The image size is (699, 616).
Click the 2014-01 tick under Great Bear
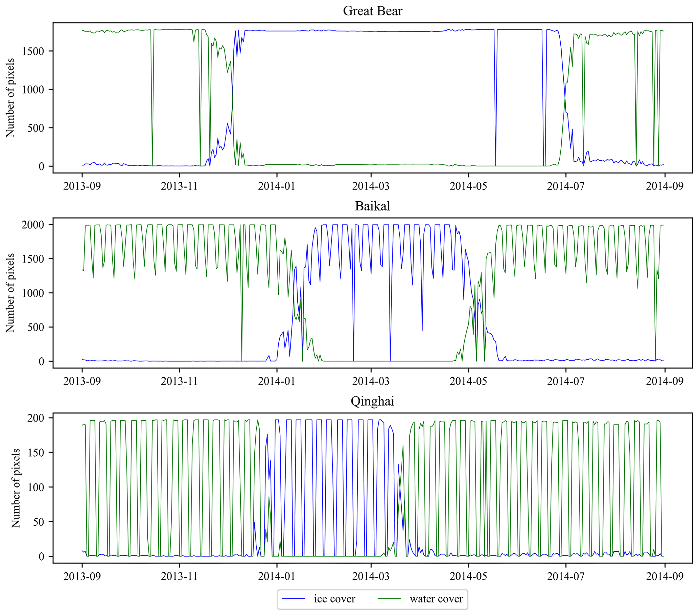(x=276, y=186)
